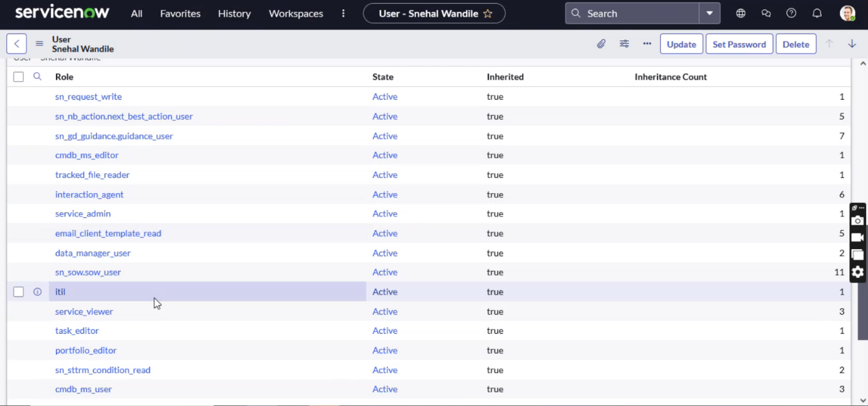Sort by the Inheritance Count column header
The image size is (868, 406).
click(671, 77)
